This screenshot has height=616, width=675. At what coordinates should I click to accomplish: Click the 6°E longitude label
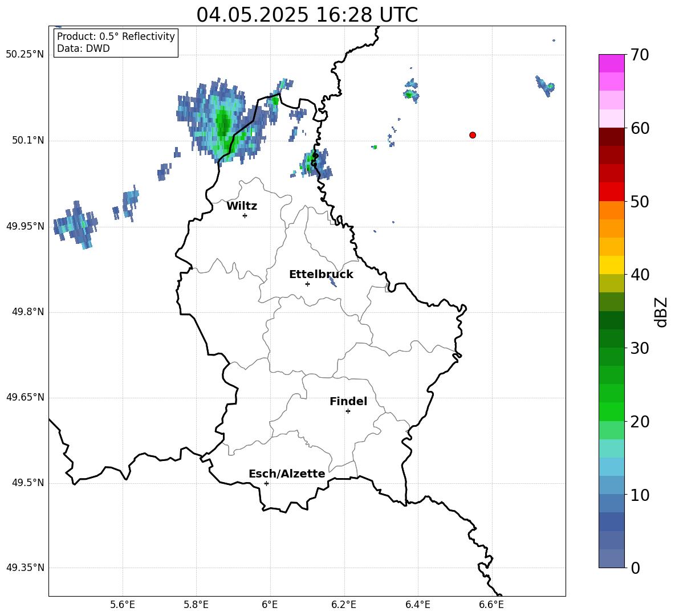(x=270, y=605)
